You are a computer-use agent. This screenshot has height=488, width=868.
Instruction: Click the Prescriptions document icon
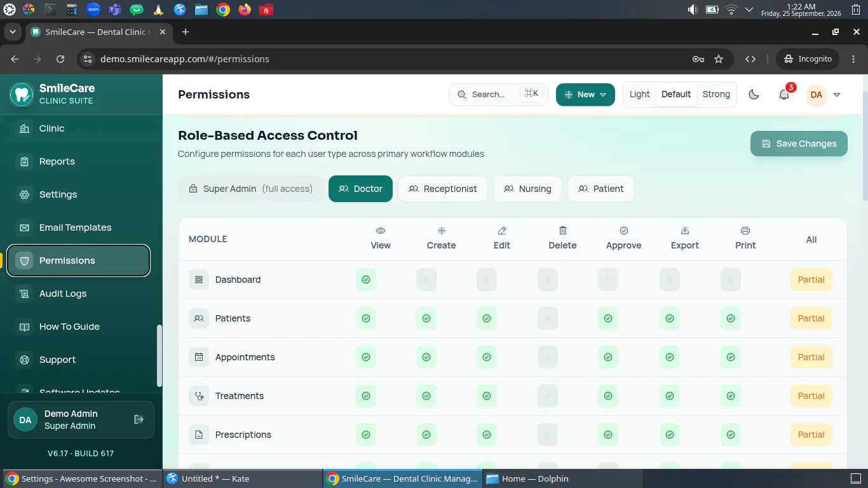click(199, 435)
